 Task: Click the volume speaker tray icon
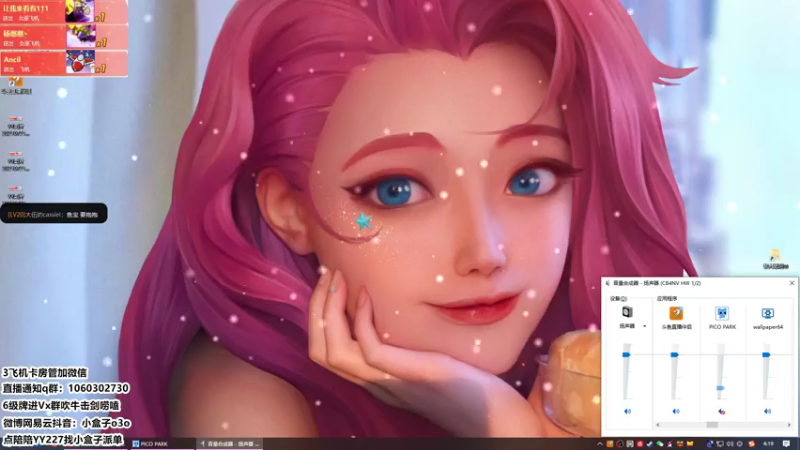pos(730,444)
